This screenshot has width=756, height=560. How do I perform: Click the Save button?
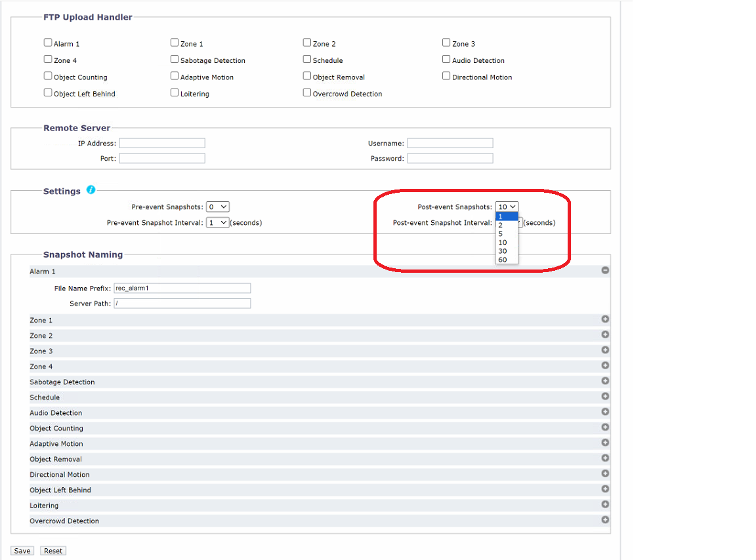pyautogui.click(x=22, y=551)
